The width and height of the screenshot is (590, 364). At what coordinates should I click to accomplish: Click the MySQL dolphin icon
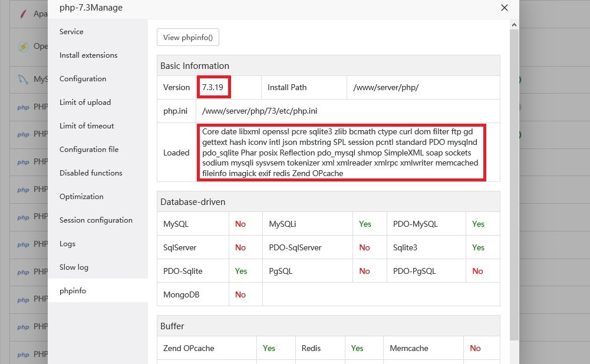click(23, 79)
